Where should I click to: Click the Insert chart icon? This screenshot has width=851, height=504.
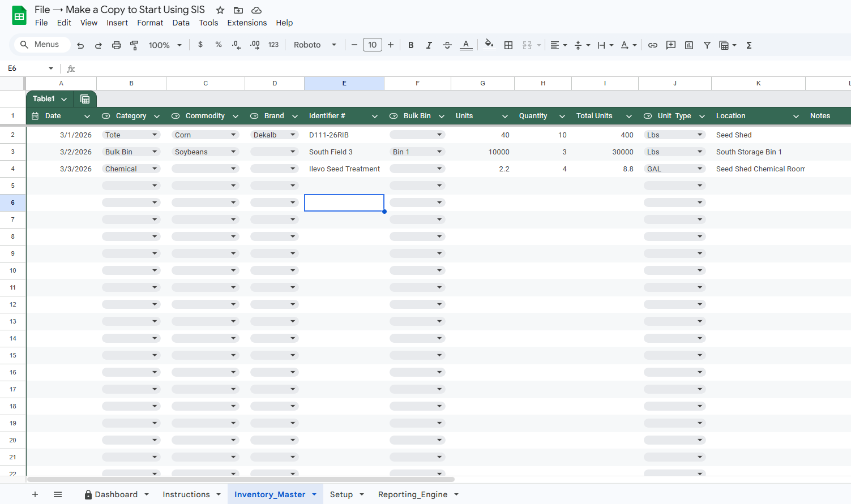689,45
